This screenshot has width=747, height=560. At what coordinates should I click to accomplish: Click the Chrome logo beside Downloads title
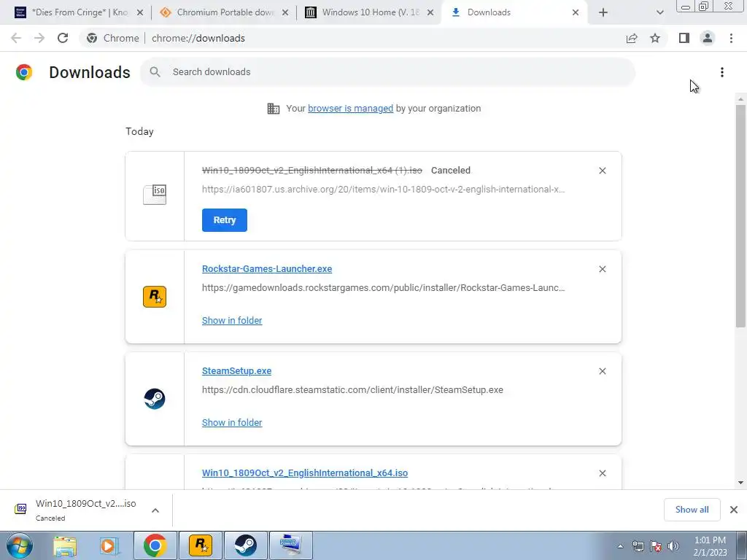click(24, 72)
